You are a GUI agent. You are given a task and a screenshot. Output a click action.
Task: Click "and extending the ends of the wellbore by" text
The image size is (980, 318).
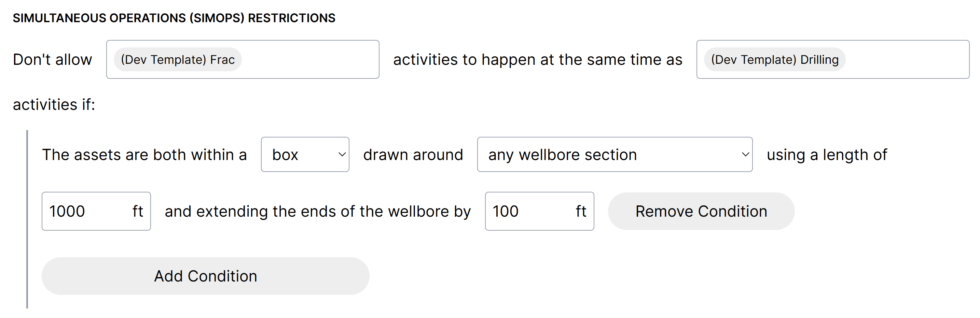[318, 211]
